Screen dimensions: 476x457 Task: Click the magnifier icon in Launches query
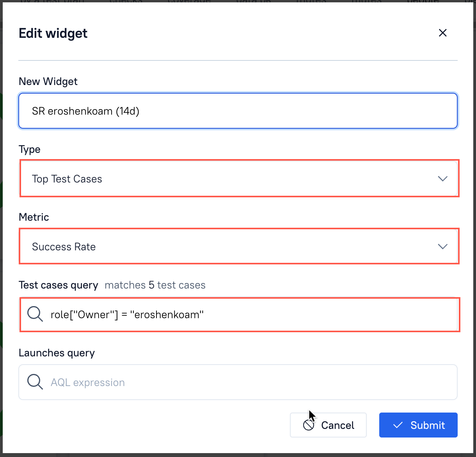coord(35,382)
